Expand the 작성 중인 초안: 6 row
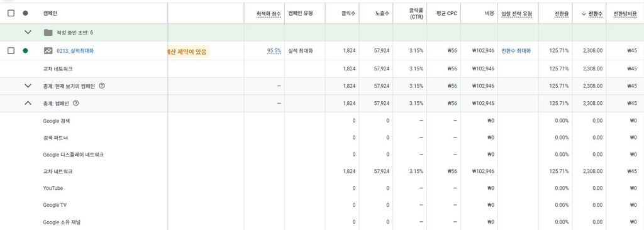 tap(28, 32)
